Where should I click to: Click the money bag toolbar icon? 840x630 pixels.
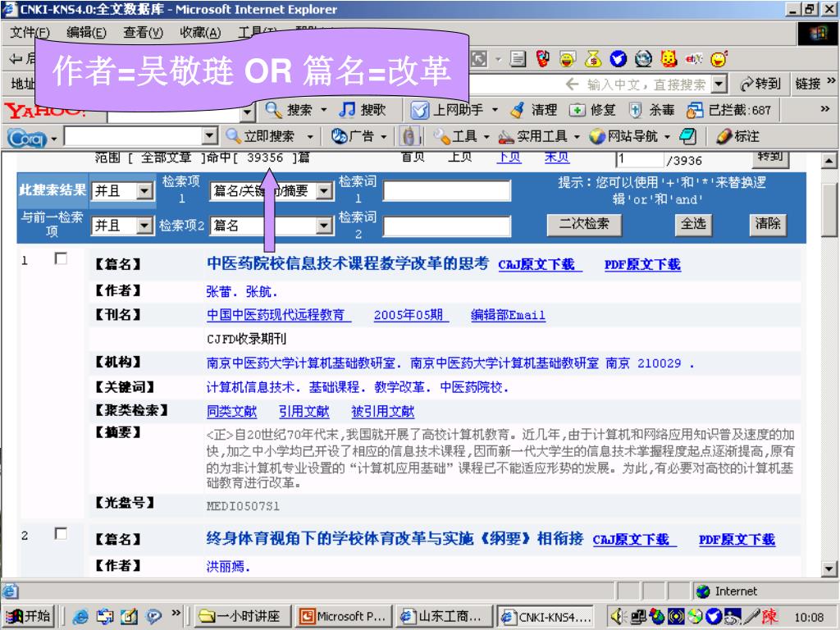coord(593,58)
